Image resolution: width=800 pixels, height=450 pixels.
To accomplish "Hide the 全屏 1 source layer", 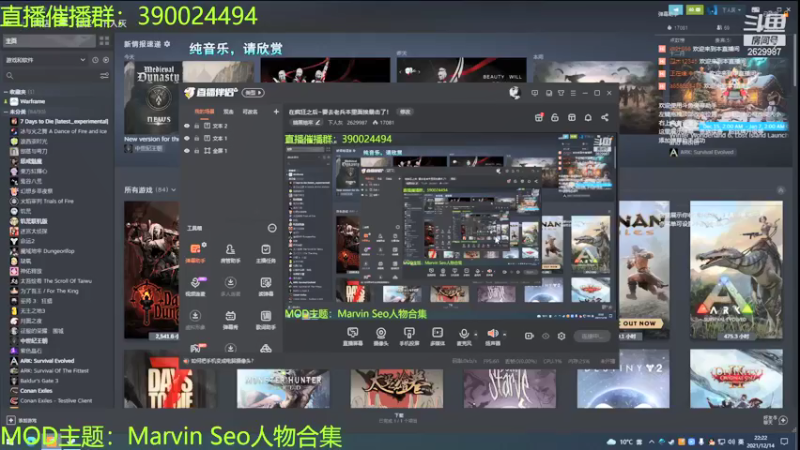I will pyautogui.click(x=187, y=151).
